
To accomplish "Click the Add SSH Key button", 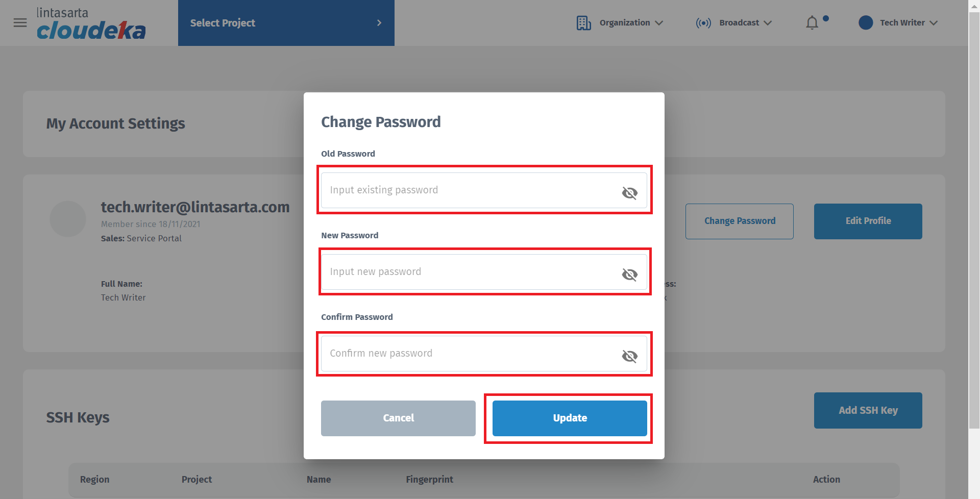I will tap(868, 410).
